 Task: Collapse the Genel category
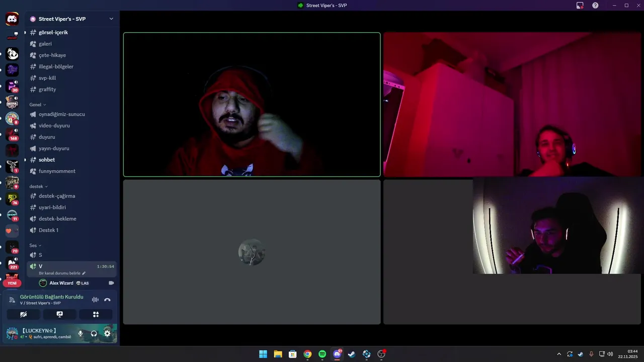click(x=38, y=105)
